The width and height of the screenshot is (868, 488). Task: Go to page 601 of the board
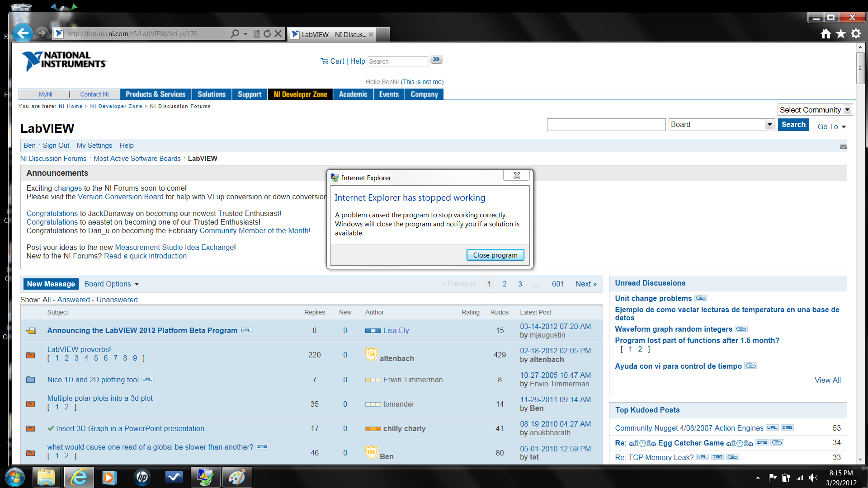click(x=558, y=284)
